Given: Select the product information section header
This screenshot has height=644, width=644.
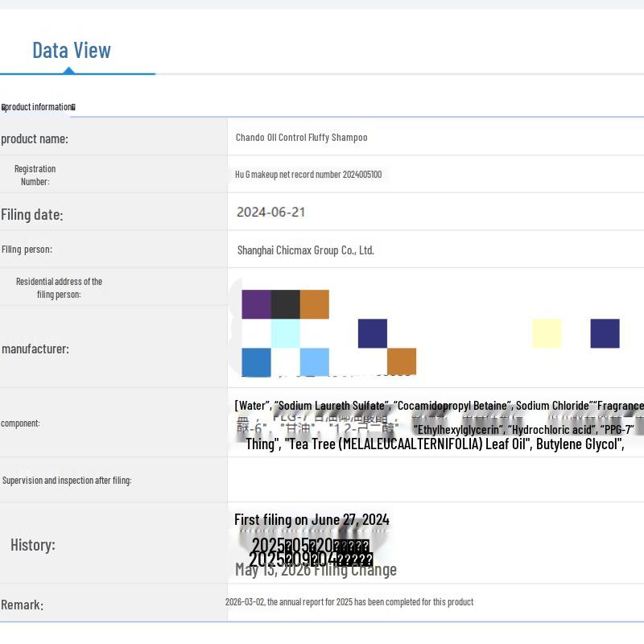Looking at the screenshot, I should (38, 107).
